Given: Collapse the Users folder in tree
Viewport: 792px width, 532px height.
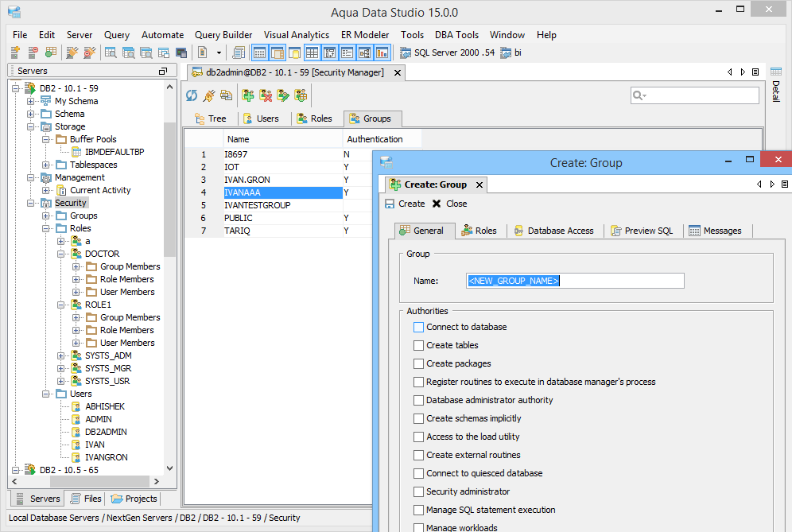Looking at the screenshot, I should [46, 394].
